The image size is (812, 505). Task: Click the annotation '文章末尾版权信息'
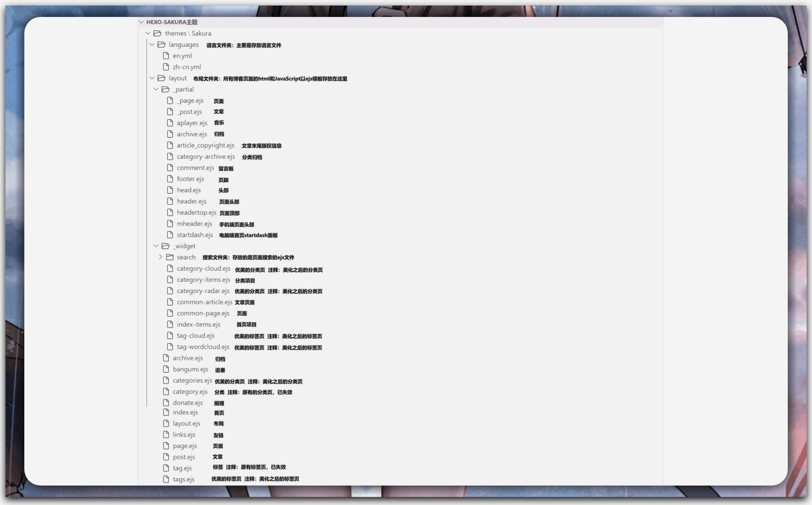pos(261,146)
